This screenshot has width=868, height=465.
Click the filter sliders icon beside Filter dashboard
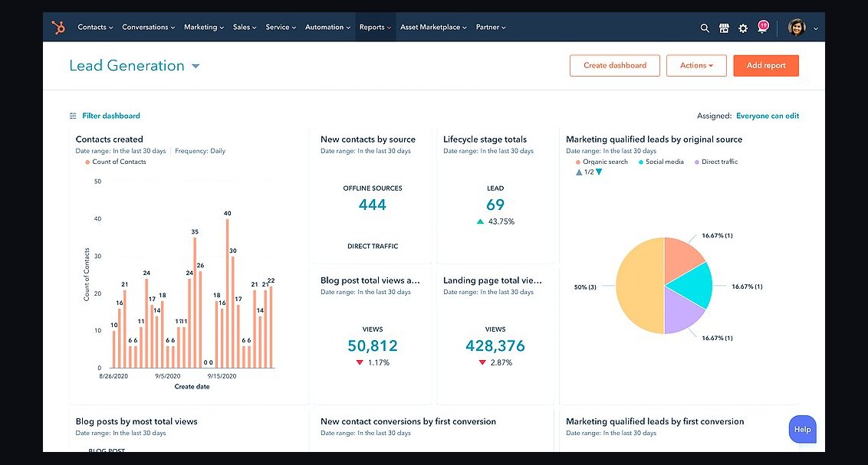(x=73, y=116)
